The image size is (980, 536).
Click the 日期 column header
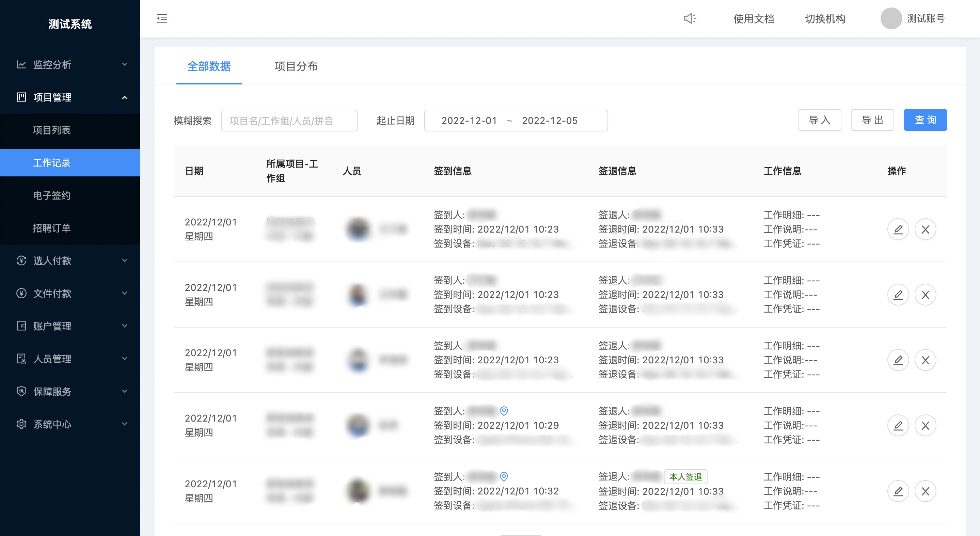(194, 171)
